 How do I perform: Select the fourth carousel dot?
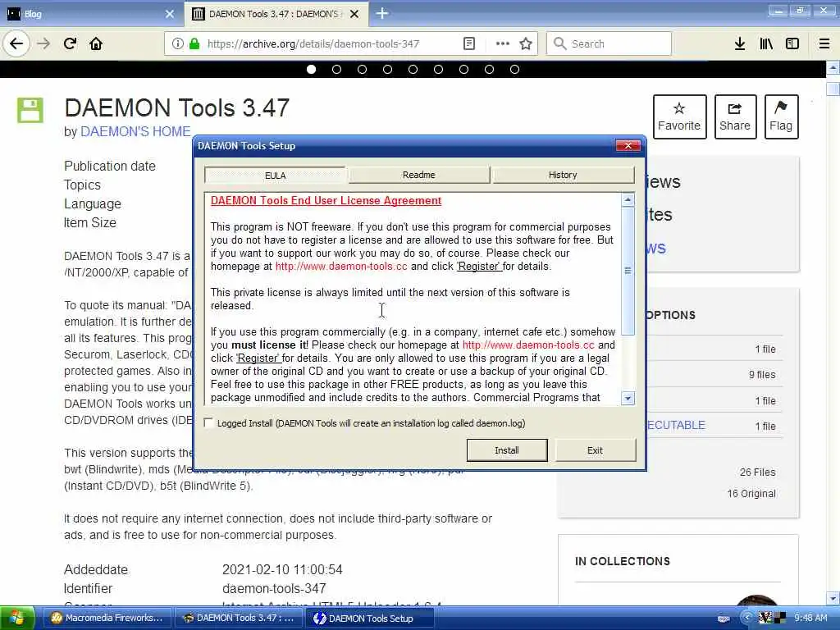pyautogui.click(x=387, y=69)
